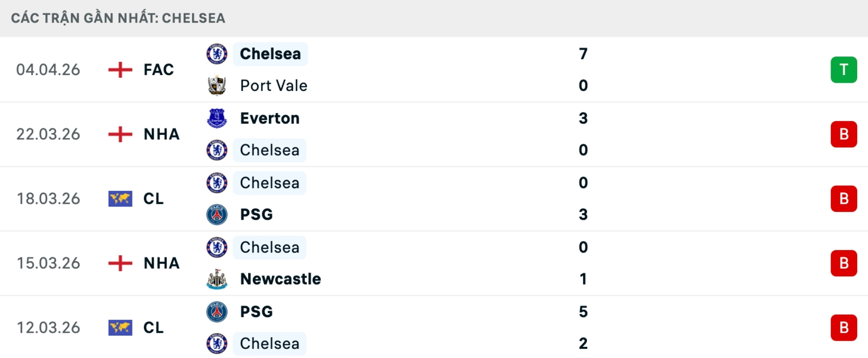868x358 pixels.
Task: Click the CL label on 12.03.26 row
Action: [153, 328]
